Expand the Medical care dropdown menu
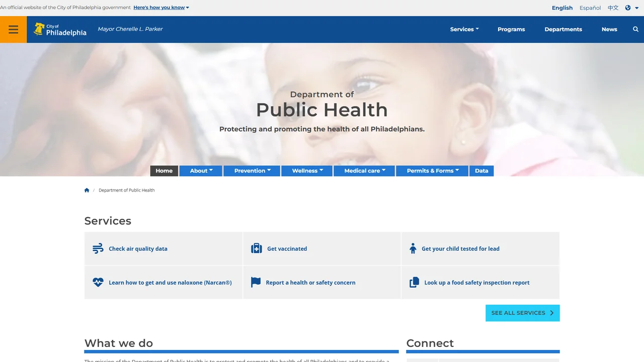644x362 pixels. 365,171
